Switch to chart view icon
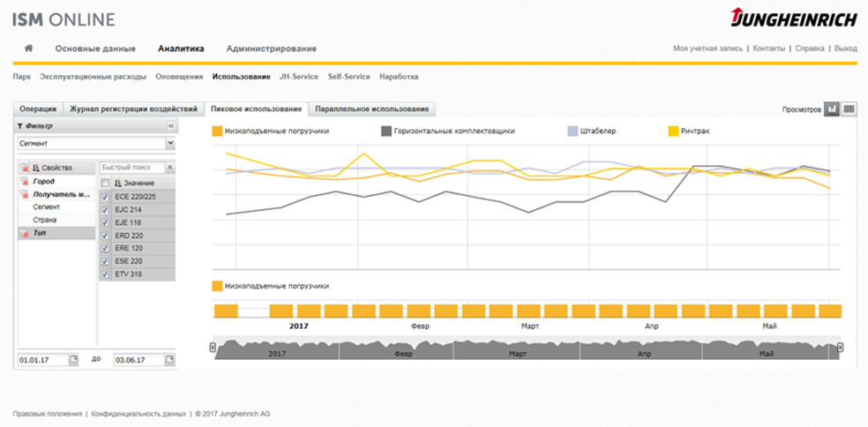 pyautogui.click(x=831, y=109)
